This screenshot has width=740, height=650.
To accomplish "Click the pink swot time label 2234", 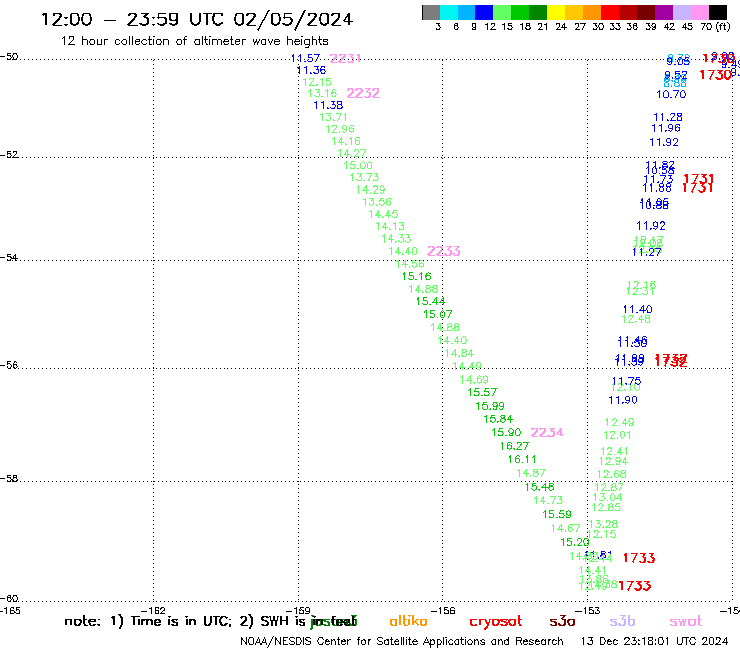I will click(547, 432).
